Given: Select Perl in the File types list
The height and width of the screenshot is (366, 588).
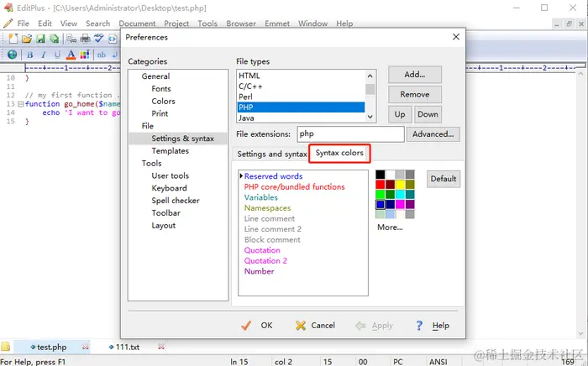Looking at the screenshot, I should click(301, 97).
